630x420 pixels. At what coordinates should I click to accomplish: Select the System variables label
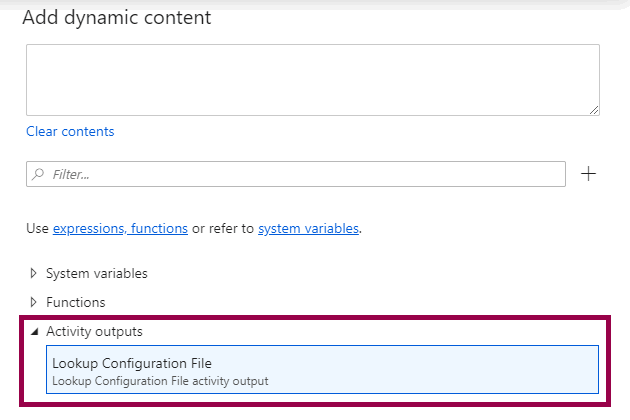click(97, 273)
